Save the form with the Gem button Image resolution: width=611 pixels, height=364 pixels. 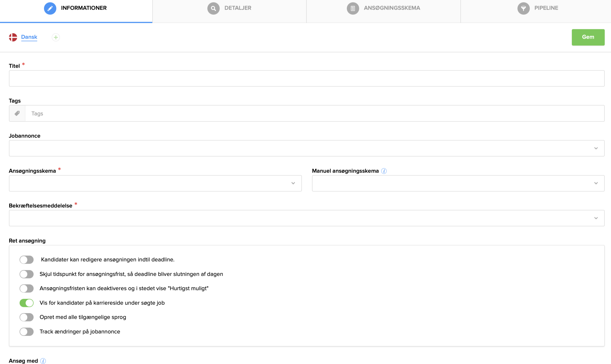[588, 37]
